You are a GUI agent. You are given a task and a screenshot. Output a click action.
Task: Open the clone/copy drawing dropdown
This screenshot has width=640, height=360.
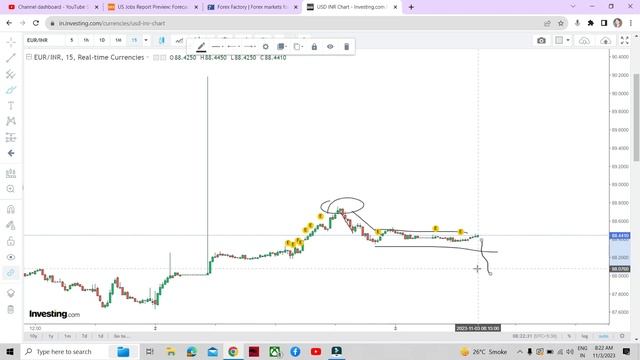[298, 47]
